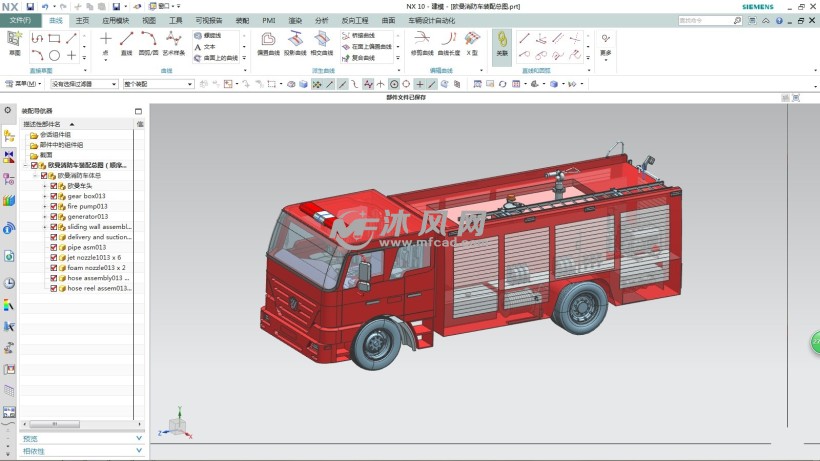Uncheck the generator013 checkbox
The height and width of the screenshot is (461, 820).
pos(53,216)
